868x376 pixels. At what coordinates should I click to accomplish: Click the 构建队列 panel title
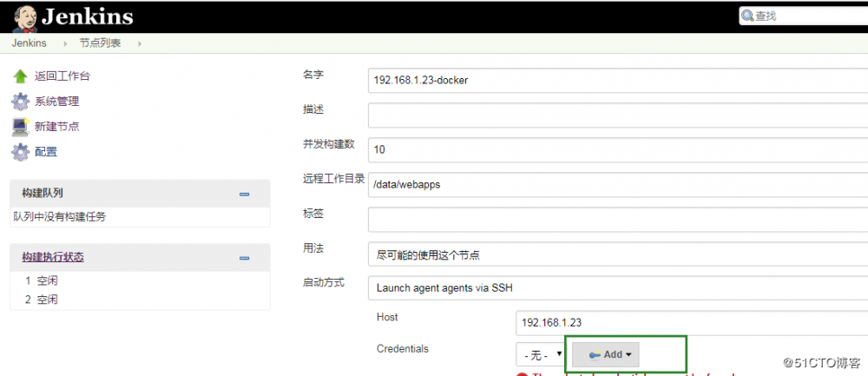42,194
